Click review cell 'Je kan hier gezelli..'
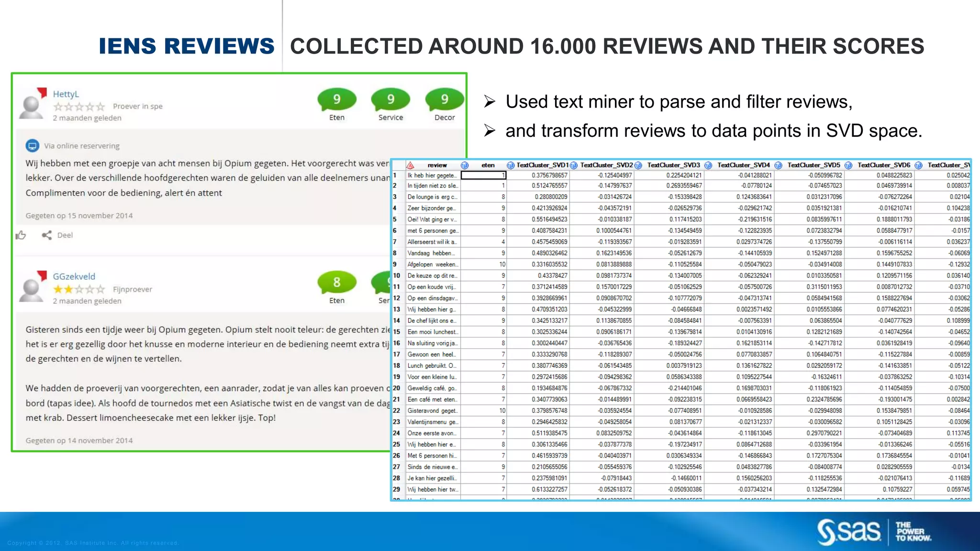Viewport: 980px width, 551px height. pos(433,478)
